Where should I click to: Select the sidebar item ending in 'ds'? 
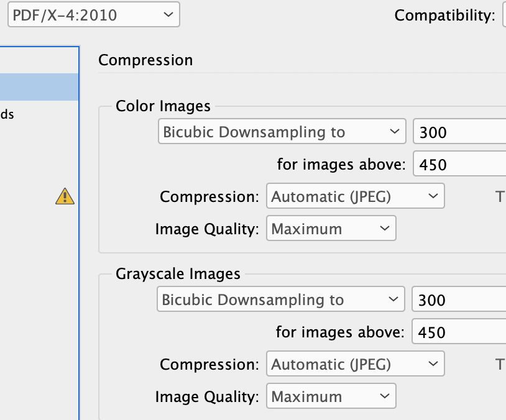[x=7, y=114]
